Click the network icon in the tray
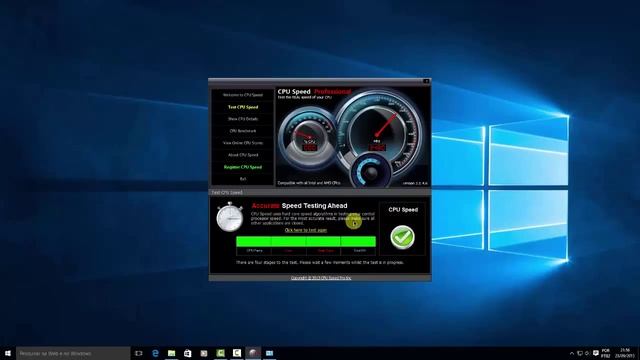The width and height of the screenshot is (640, 360). click(580, 353)
